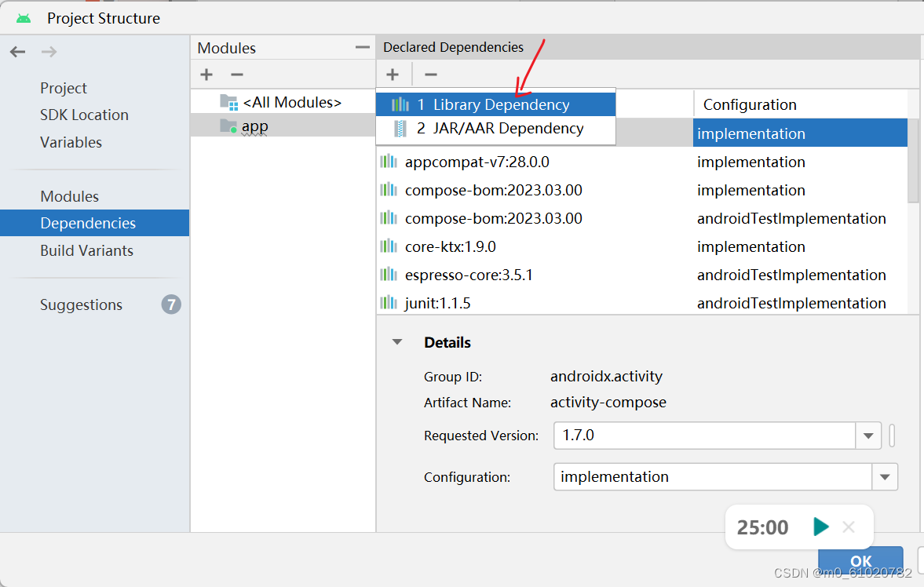Click the forward navigation arrow
This screenshot has width=924, height=587.
tap(49, 51)
